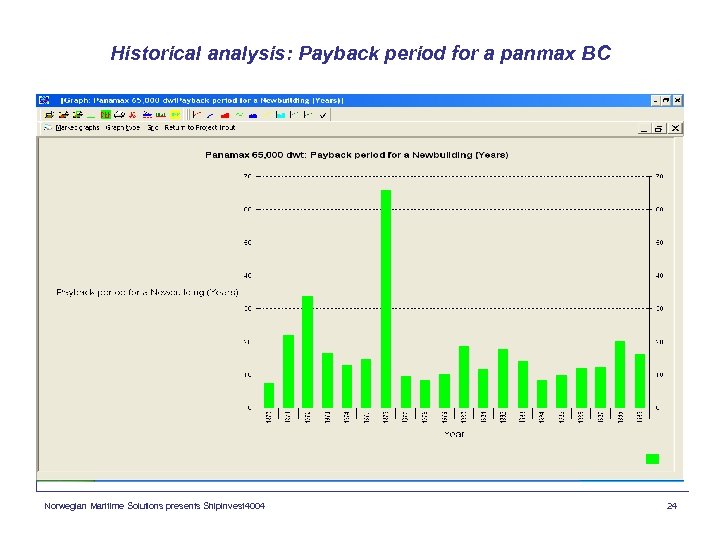Choose Return to Project Input
This screenshot has width=720, height=540.
pos(200,128)
